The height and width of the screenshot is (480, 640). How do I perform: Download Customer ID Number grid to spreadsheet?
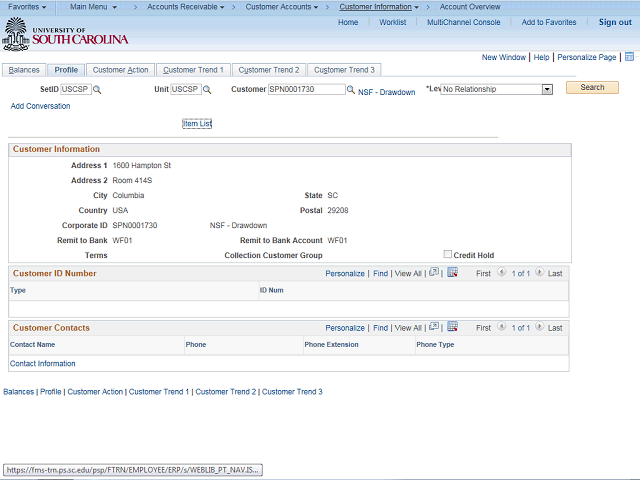tap(452, 272)
